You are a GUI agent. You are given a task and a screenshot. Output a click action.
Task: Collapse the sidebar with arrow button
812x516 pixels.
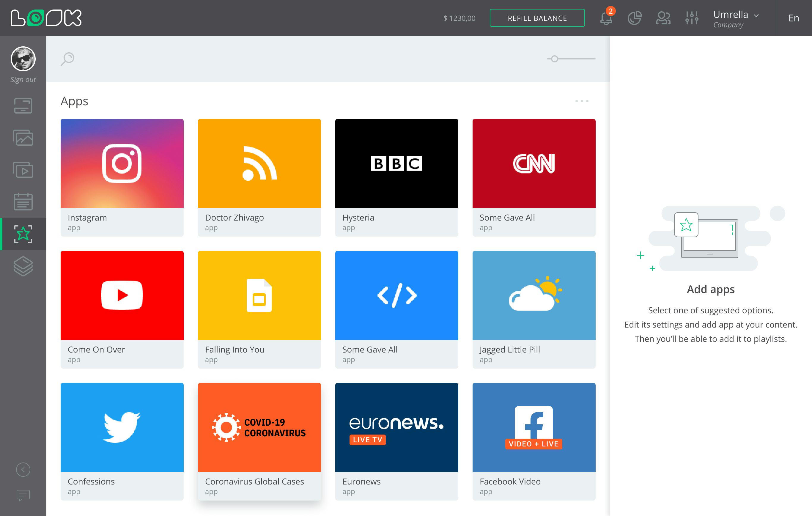pos(23,470)
